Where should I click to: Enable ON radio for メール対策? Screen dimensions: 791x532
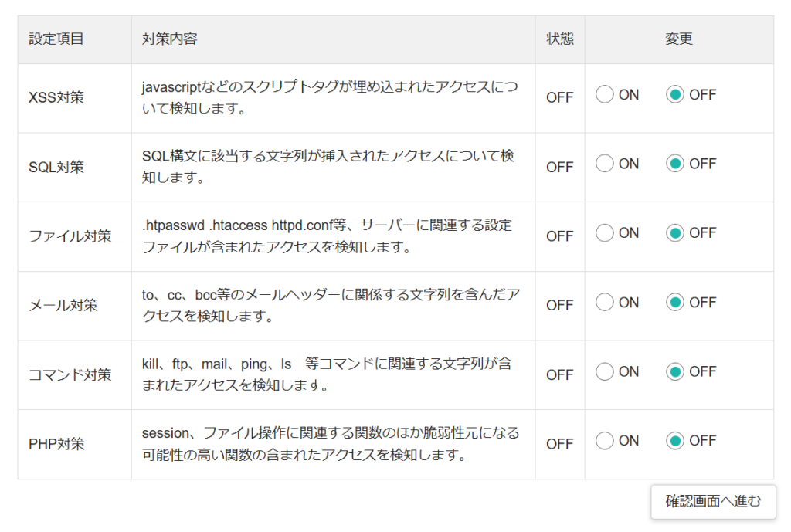605,303
